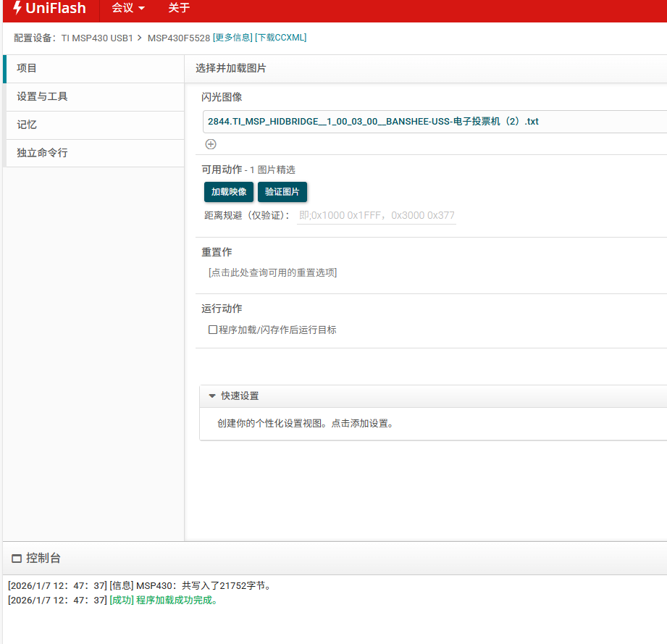Open the 关于 menu item

(x=179, y=8)
